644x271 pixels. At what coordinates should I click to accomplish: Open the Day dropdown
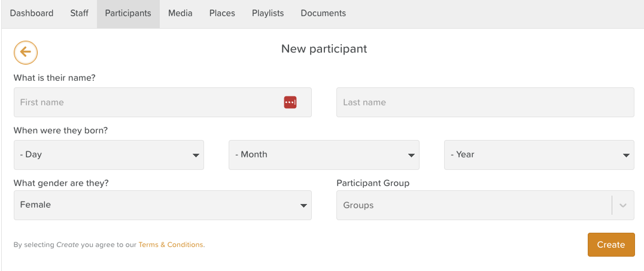[108, 155]
